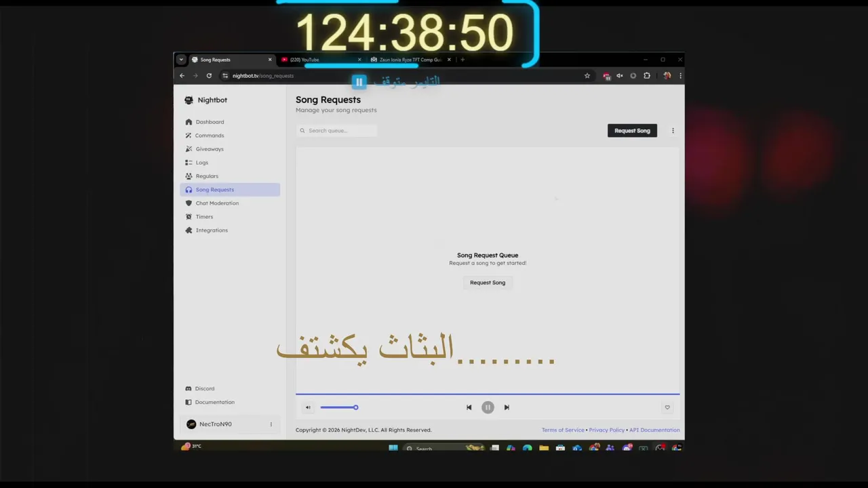The width and height of the screenshot is (868, 488).
Task: Open the Privacy Policy link
Action: pyautogui.click(x=607, y=430)
